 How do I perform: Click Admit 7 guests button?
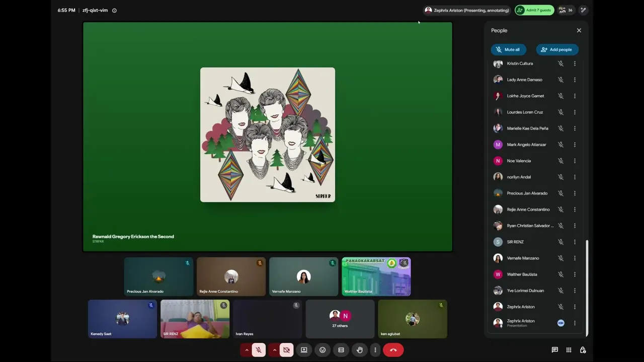tap(534, 10)
